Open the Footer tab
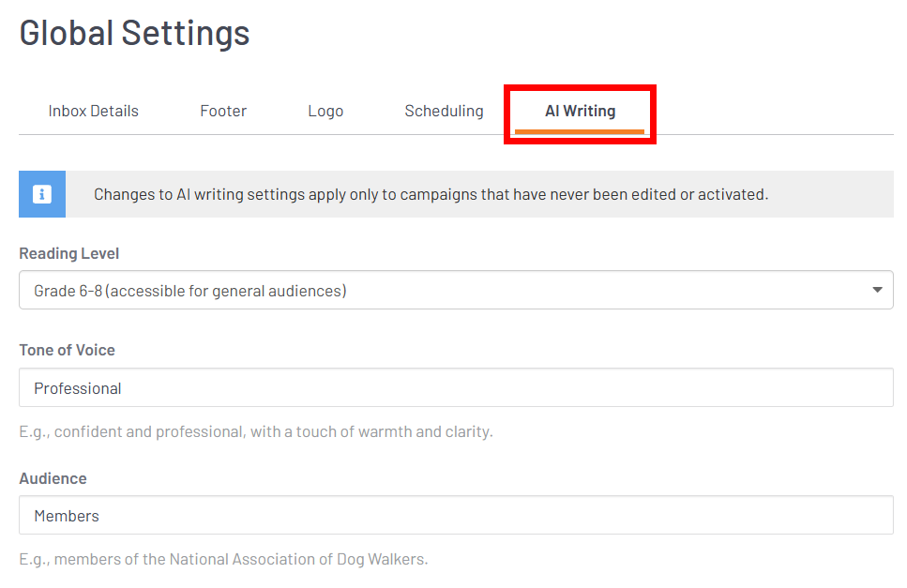 click(223, 111)
